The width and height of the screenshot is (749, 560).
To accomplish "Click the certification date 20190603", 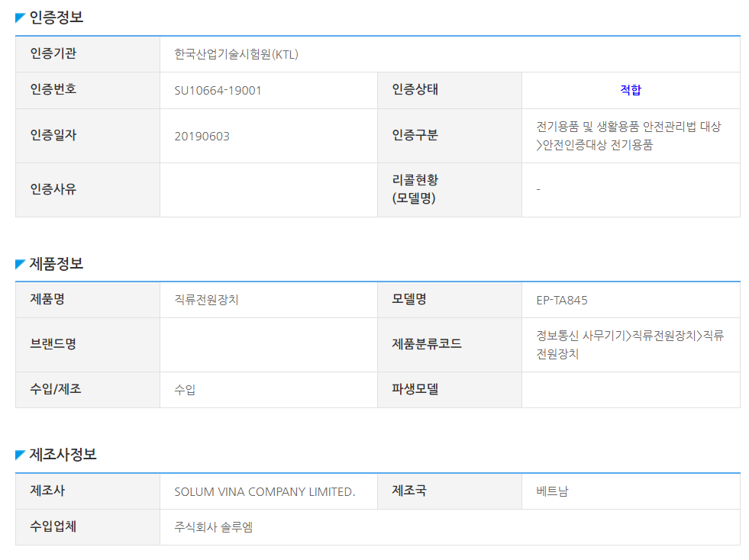I will (x=202, y=136).
